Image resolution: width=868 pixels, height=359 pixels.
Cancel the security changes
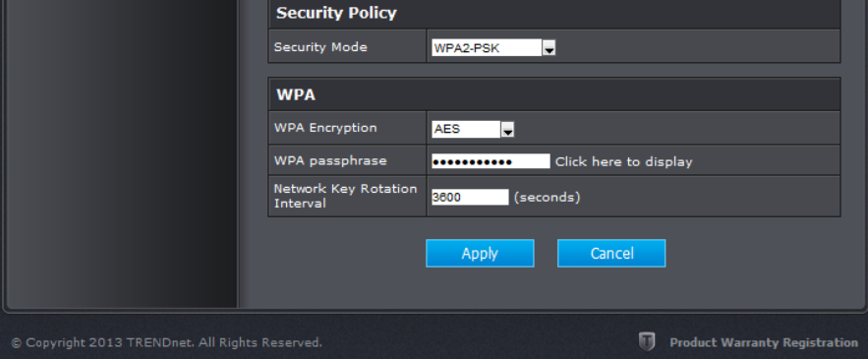click(x=611, y=253)
